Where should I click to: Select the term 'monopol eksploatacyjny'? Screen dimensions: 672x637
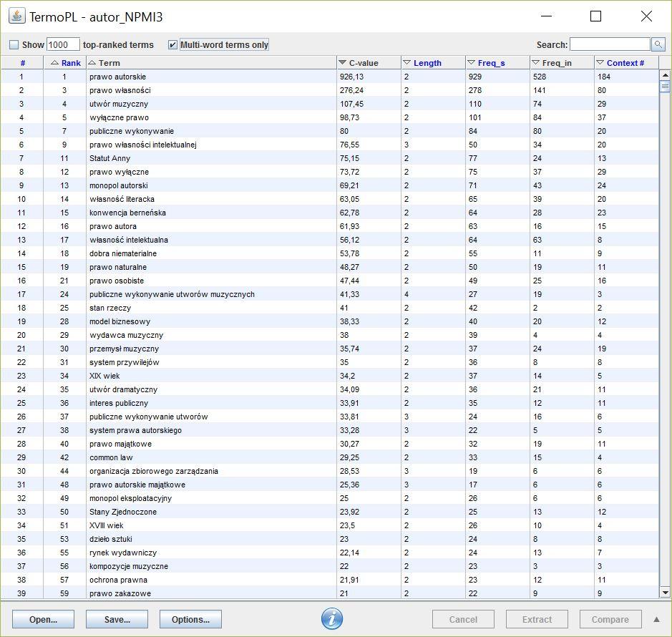[130, 498]
